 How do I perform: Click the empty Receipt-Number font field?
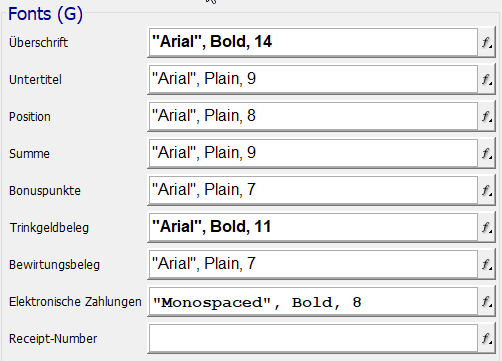313,338
